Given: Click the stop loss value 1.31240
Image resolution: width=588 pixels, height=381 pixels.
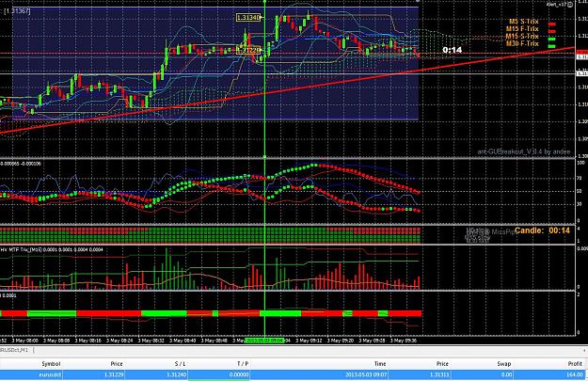Looking at the screenshot, I should [x=176, y=374].
